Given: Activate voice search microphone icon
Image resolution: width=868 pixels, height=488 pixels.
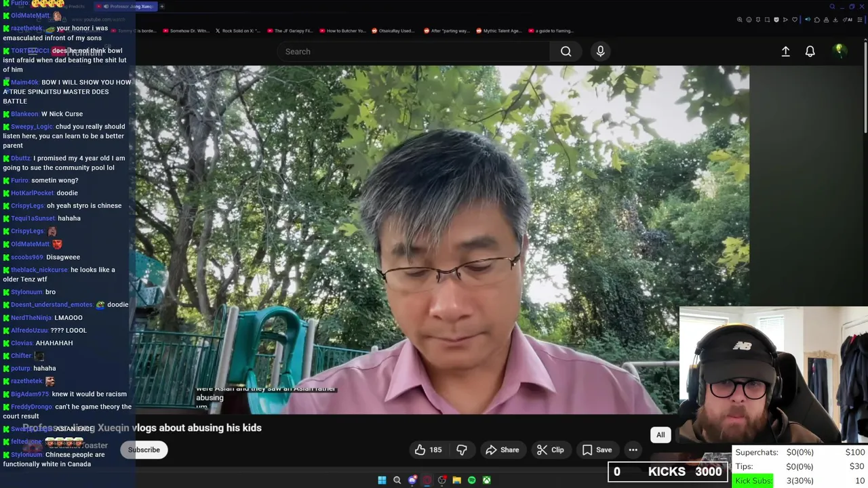Looking at the screenshot, I should click(600, 52).
